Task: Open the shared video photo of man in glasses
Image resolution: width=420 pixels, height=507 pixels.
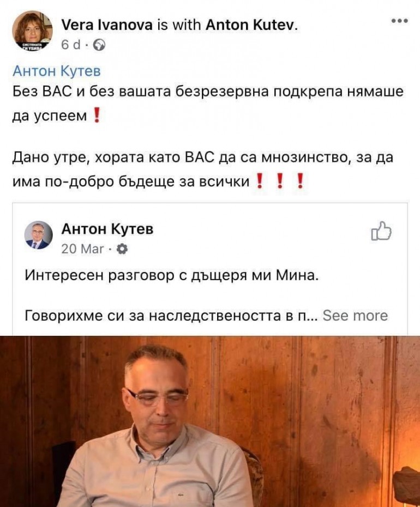Action: tap(210, 421)
